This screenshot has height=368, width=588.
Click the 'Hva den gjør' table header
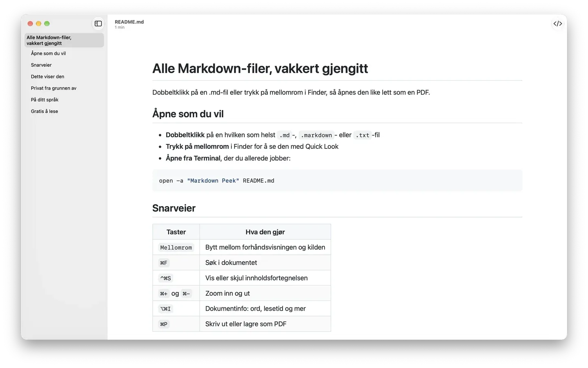(265, 232)
